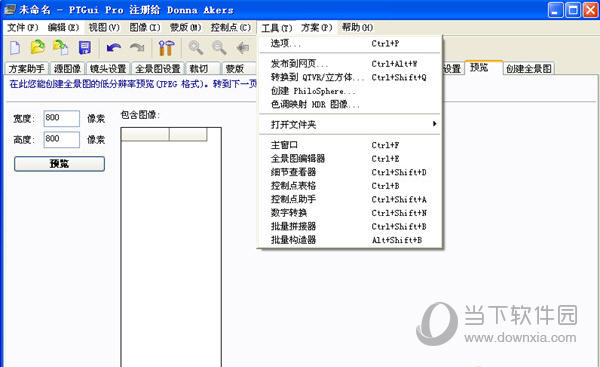The image size is (600, 367).
Task: Select 数字转换 menu entry
Action: point(350,213)
